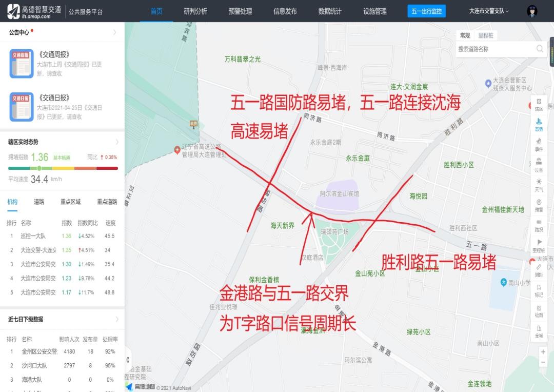Image resolution: width=554 pixels, height=392 pixels.
Task: Select row 巡控一大队 in ranking table
Action: [x=62, y=236]
